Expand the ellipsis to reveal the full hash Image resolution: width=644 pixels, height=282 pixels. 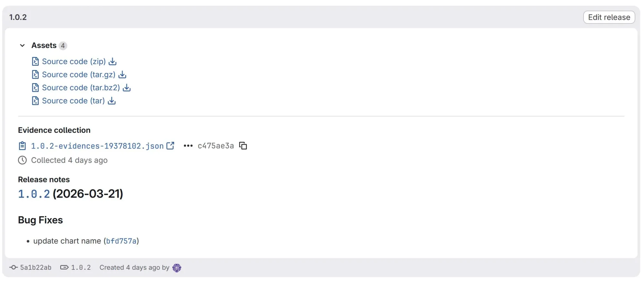[x=187, y=146]
